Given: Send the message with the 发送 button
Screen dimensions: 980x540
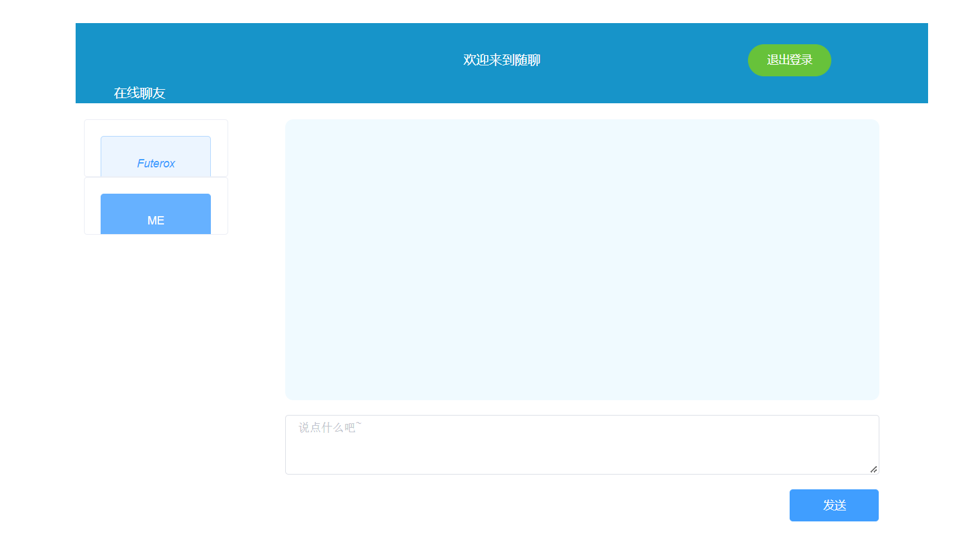Looking at the screenshot, I should 834,505.
